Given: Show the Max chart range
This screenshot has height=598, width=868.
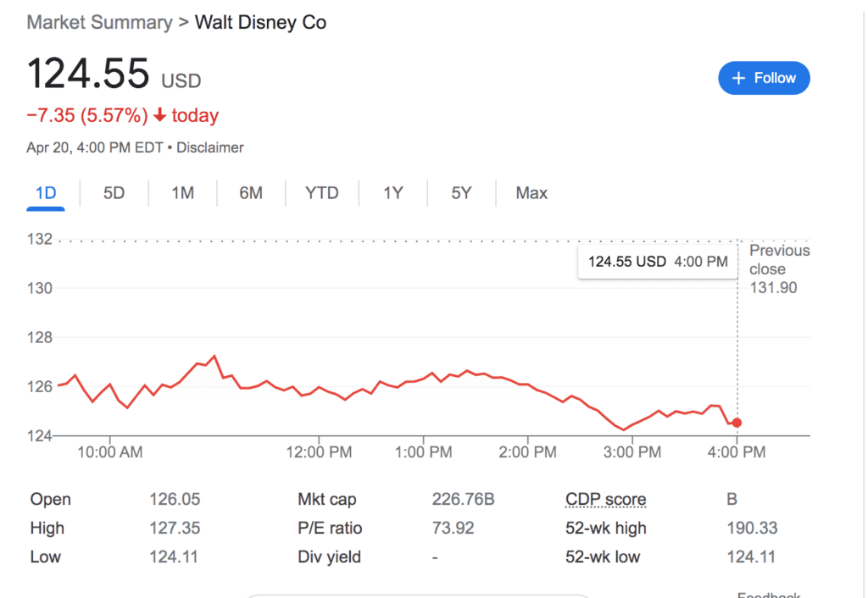Looking at the screenshot, I should tap(531, 193).
